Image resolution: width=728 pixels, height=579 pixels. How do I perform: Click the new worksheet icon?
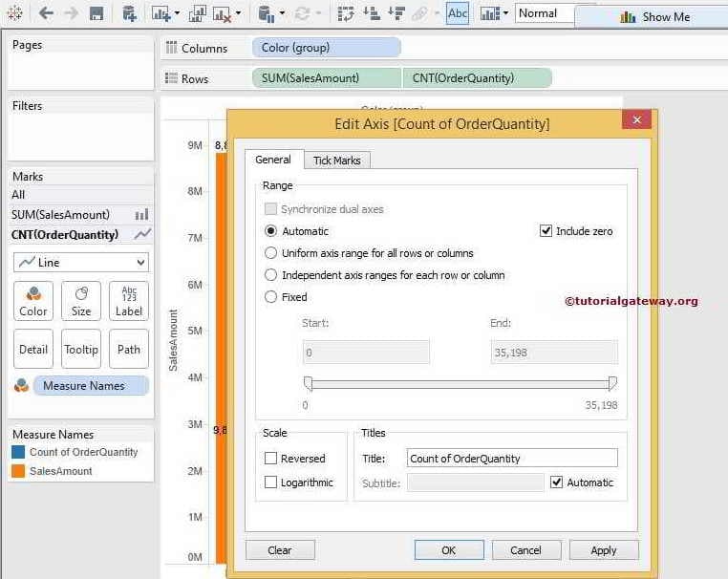(x=161, y=13)
